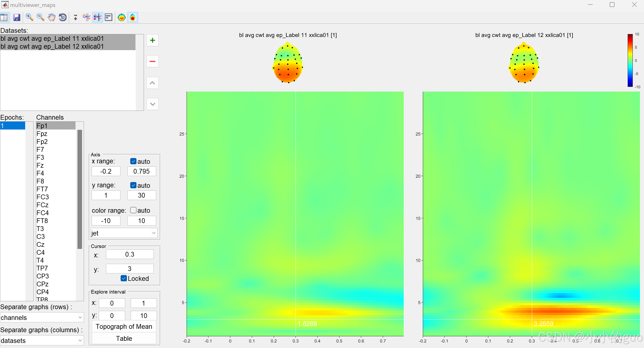Click the Locked cursor toggle checkbox
Viewport: 644px width, 348px height.
tap(123, 278)
